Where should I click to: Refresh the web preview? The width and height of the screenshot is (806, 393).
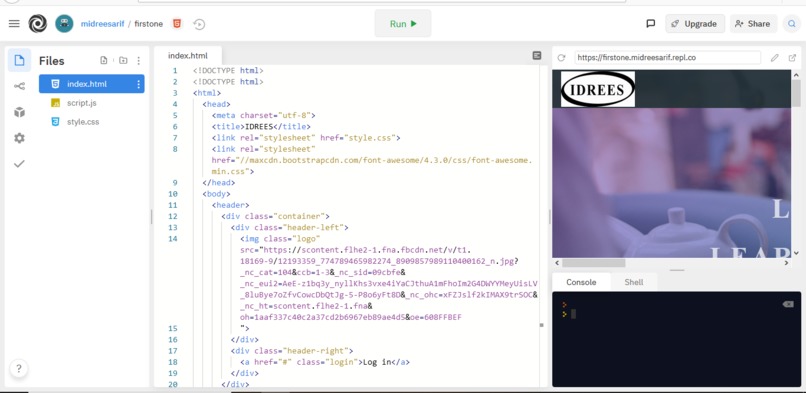[561, 58]
